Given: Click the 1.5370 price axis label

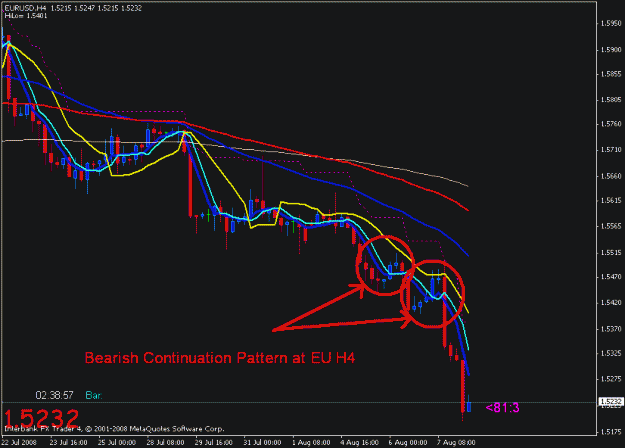Looking at the screenshot, I should pyautogui.click(x=611, y=329).
